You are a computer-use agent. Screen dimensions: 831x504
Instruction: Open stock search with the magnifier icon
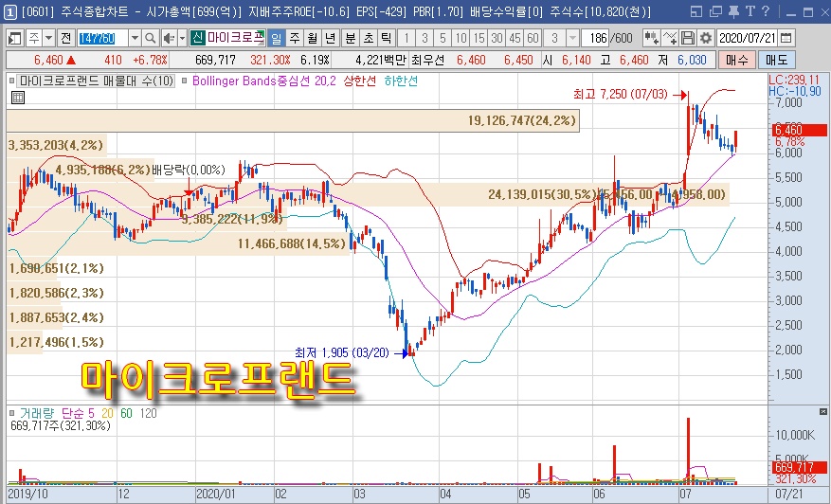pos(151,38)
